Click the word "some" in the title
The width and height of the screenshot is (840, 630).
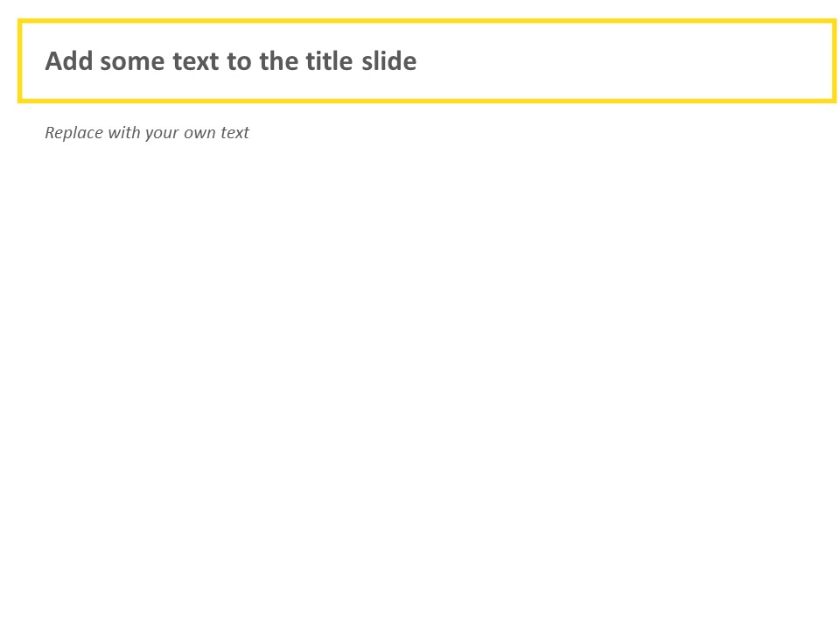[132, 61]
